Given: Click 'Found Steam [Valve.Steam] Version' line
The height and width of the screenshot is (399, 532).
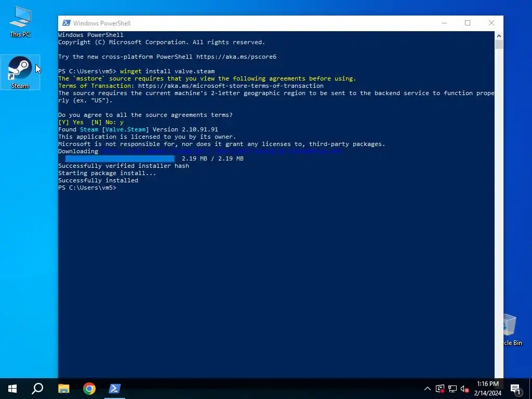Looking at the screenshot, I should tap(138, 129).
